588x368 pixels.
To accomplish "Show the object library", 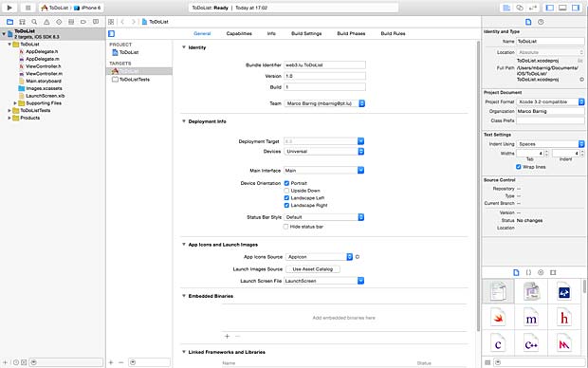I will [x=541, y=273].
